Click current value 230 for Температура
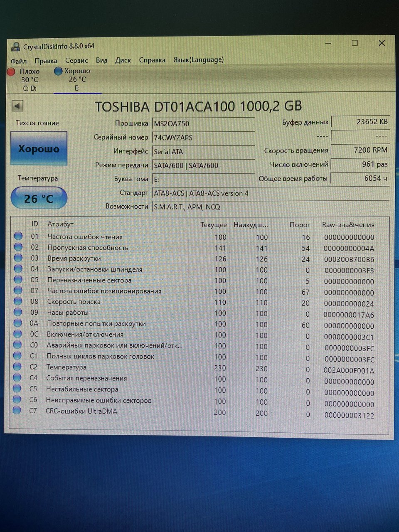The width and height of the screenshot is (399, 532). [220, 368]
